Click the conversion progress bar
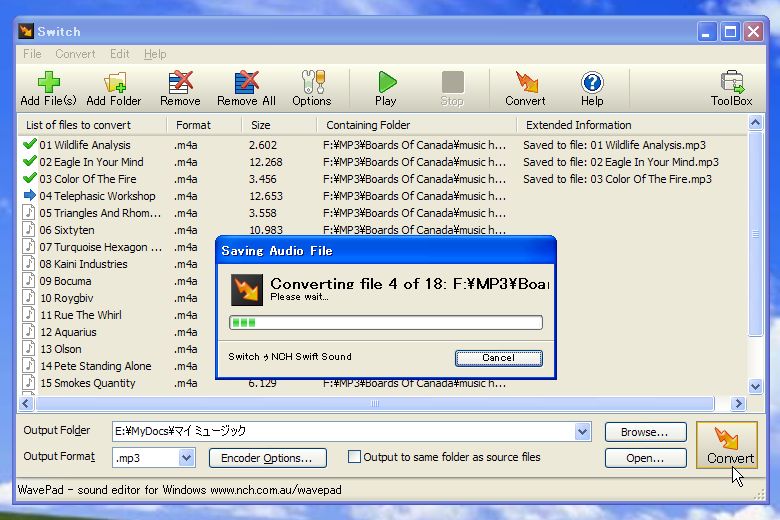The image size is (780, 520). (x=386, y=322)
